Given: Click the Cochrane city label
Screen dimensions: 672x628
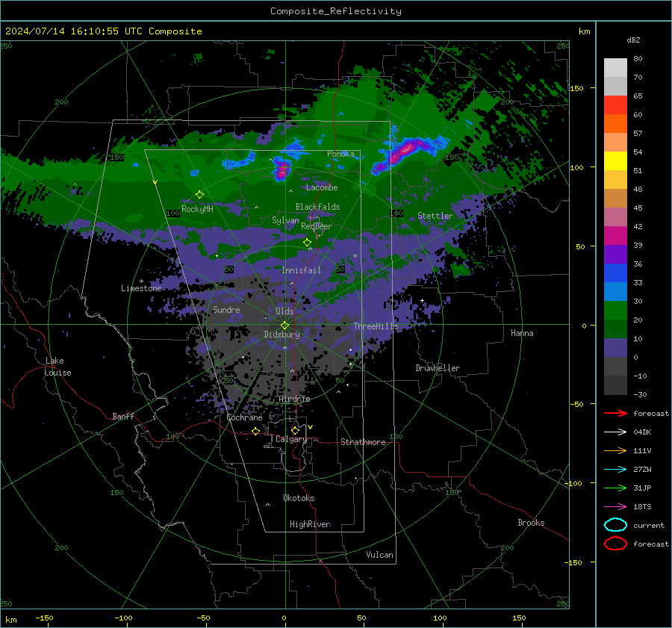Looking at the screenshot, I should 244,417.
